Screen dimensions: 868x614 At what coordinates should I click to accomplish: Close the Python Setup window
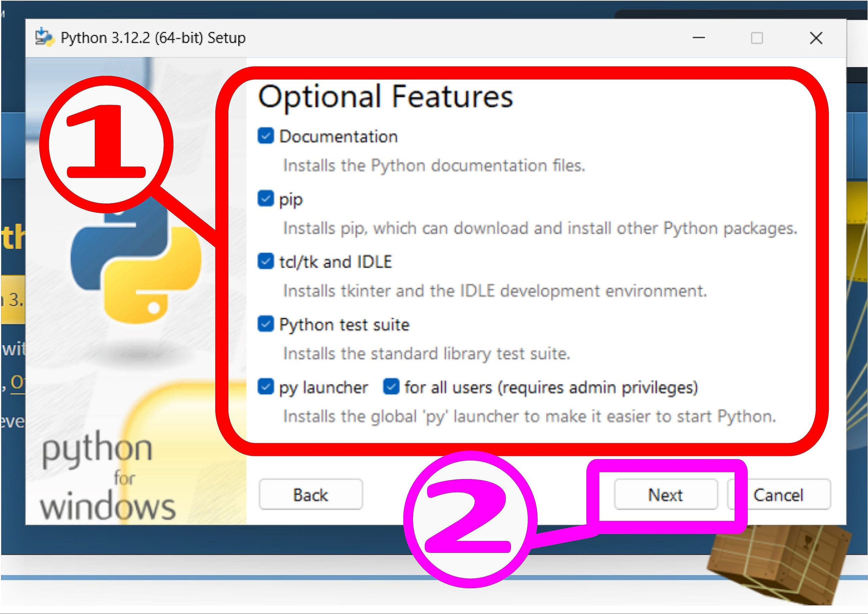(816, 38)
